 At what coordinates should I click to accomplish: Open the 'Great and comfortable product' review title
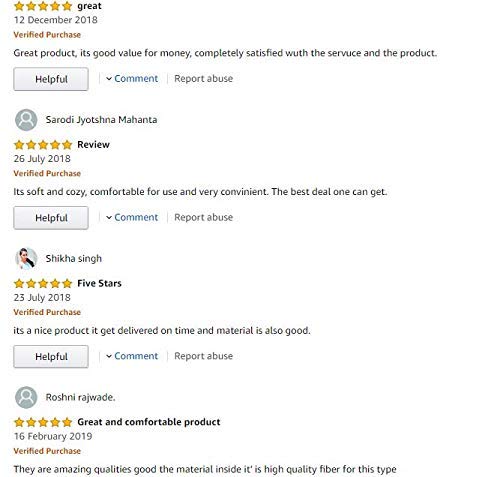tap(149, 422)
